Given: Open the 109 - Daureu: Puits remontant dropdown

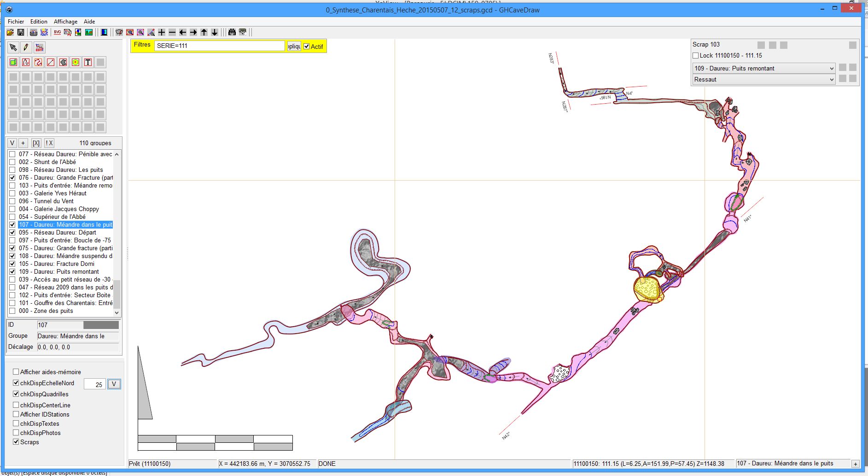Looking at the screenshot, I should tap(764, 68).
